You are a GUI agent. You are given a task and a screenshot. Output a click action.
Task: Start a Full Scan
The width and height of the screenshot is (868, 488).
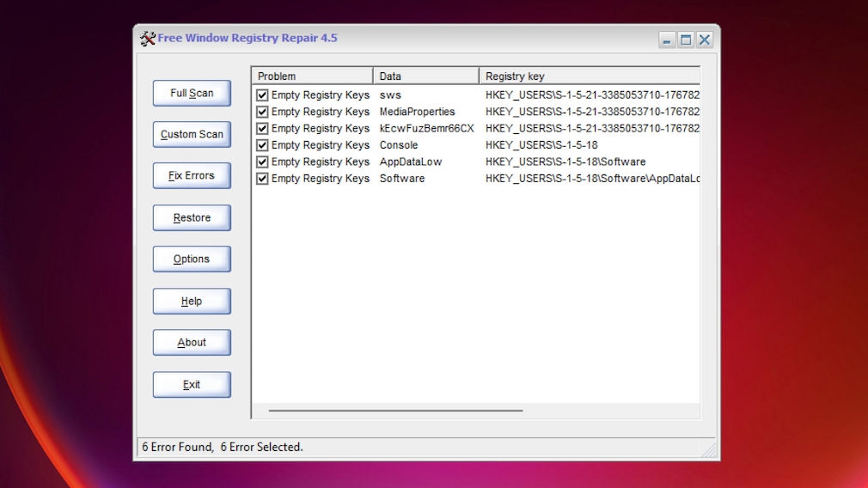click(192, 93)
